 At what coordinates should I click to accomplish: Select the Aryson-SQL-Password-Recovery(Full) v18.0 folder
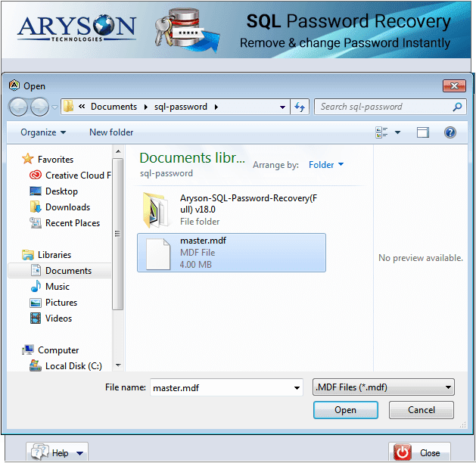[x=232, y=210]
